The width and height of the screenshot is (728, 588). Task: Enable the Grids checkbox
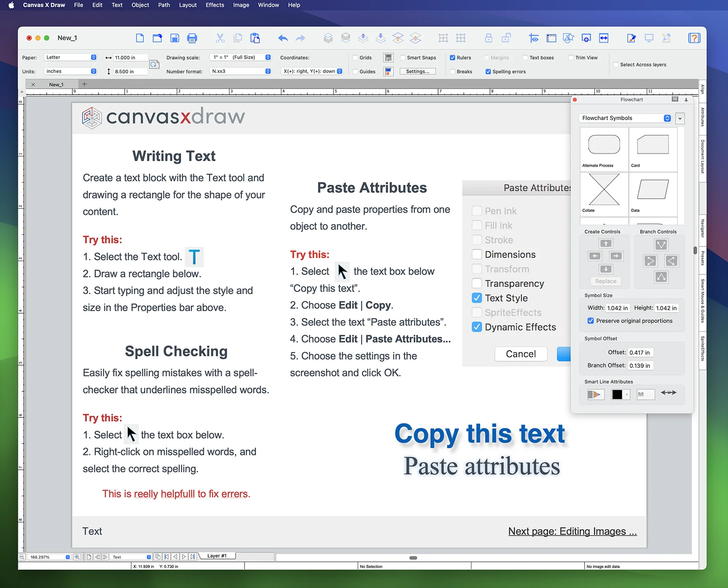[355, 57]
